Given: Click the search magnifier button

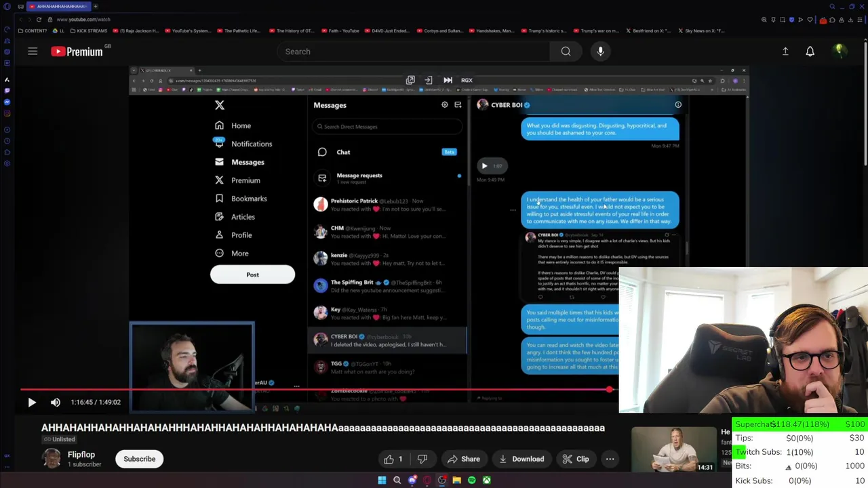Looking at the screenshot, I should coord(566,52).
